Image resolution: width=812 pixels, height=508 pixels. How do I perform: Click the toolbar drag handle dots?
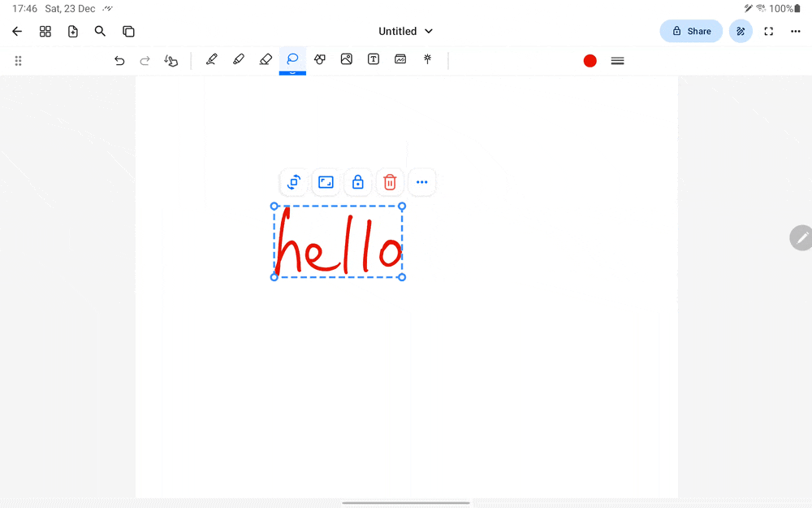point(18,61)
